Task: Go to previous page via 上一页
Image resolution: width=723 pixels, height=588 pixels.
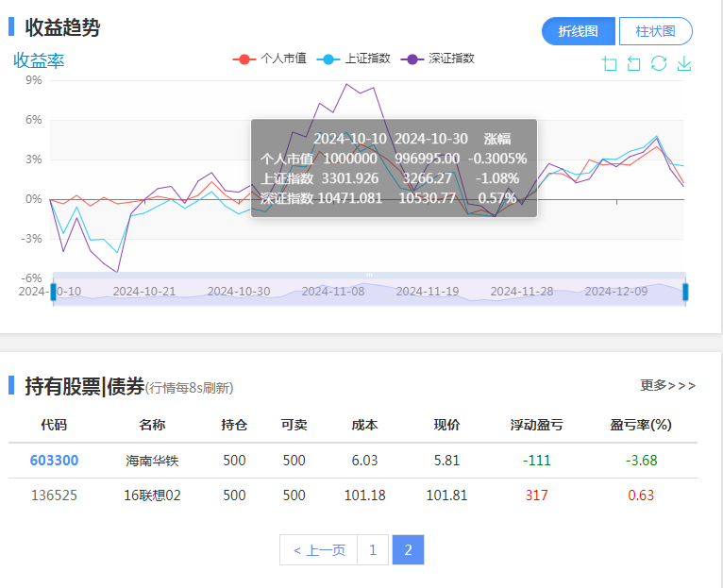Action: point(319,550)
